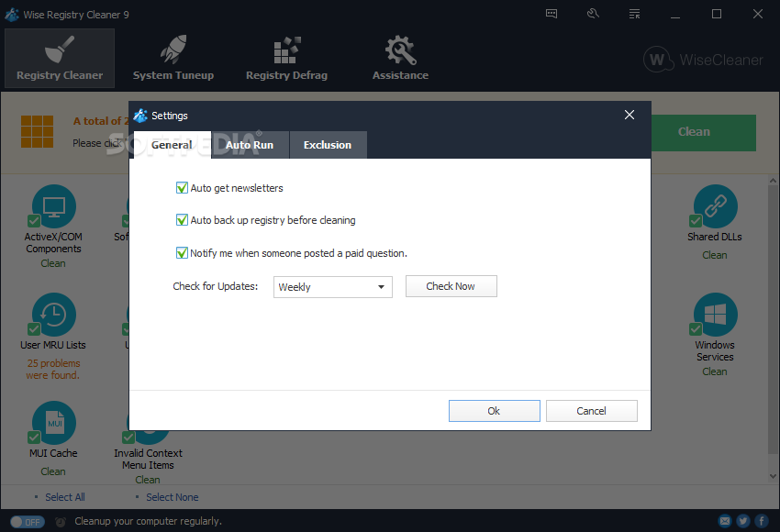Toggle Invalid Context Menu Items checkbox
The image size is (780, 532).
(x=128, y=437)
